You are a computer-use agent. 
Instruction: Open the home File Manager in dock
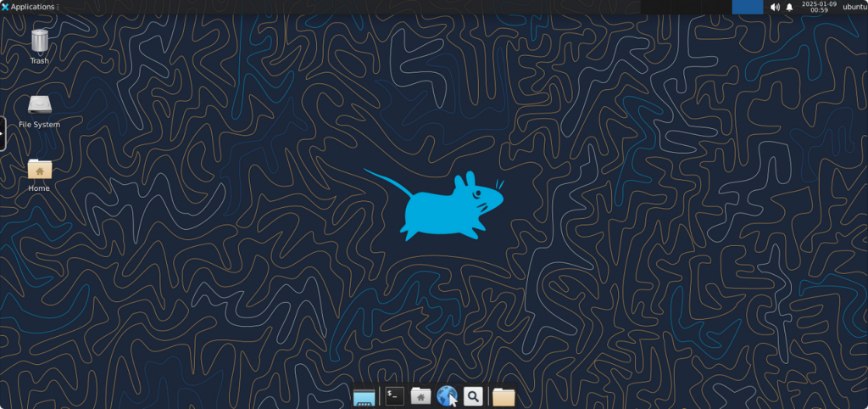(420, 396)
